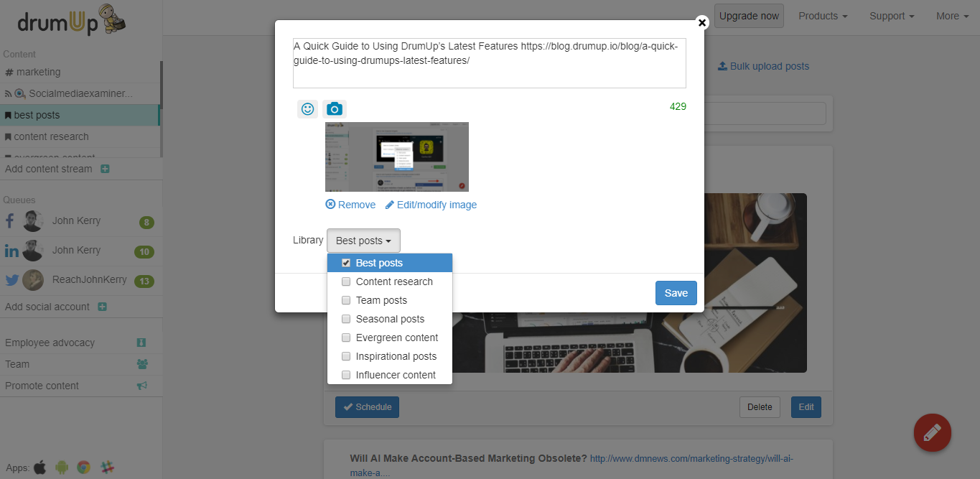
Task: Click the Add content stream text
Action: pos(49,169)
